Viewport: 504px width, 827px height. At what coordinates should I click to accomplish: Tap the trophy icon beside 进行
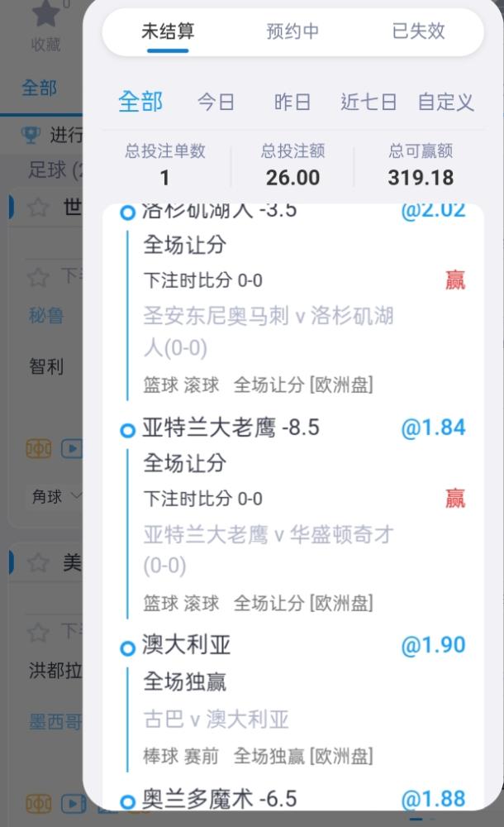tap(31, 135)
